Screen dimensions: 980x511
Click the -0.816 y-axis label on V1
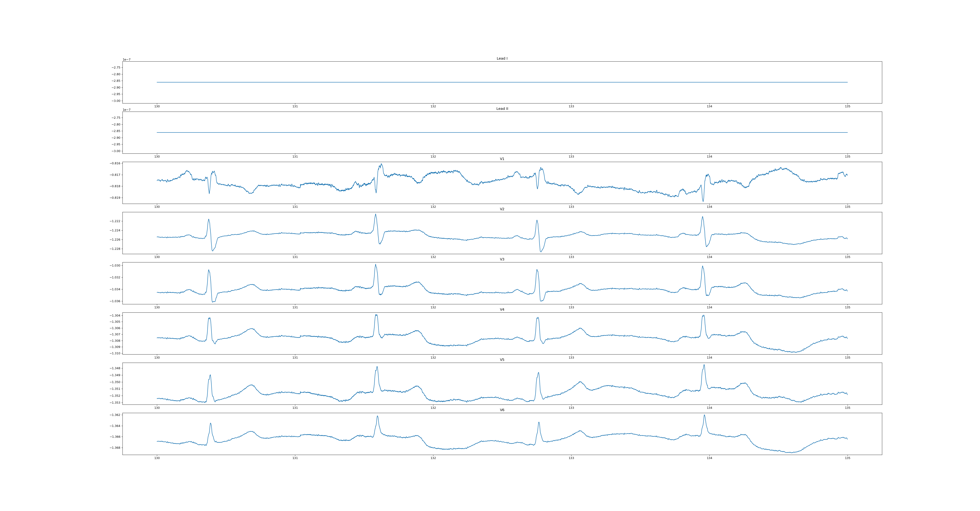pos(115,163)
